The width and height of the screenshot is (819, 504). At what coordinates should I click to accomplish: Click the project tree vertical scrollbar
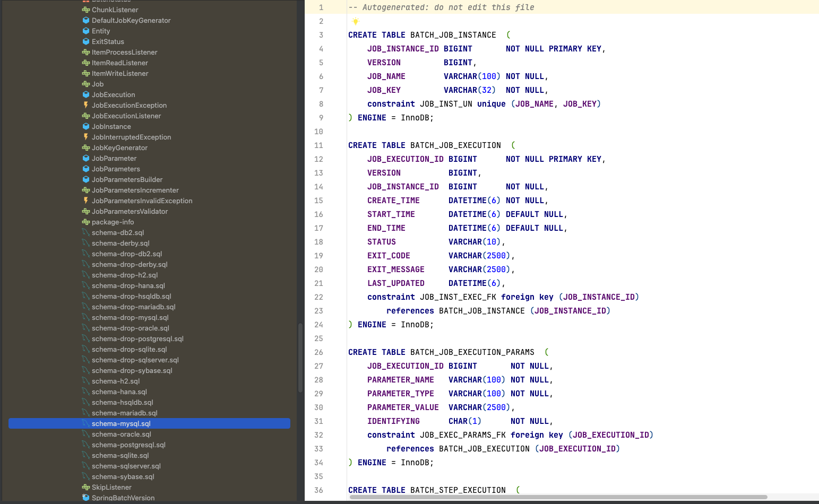(300, 358)
